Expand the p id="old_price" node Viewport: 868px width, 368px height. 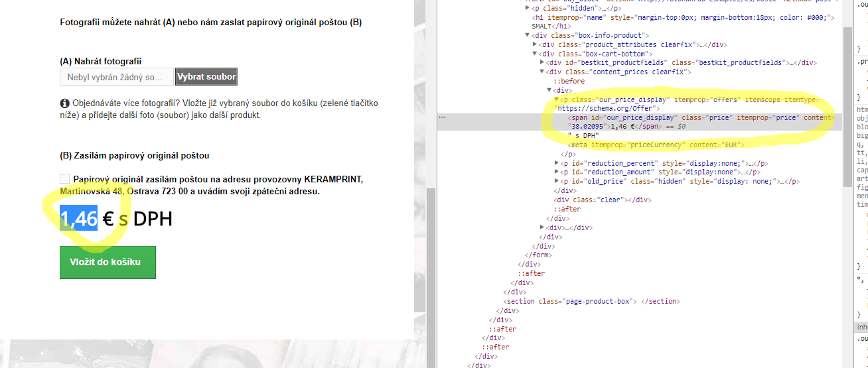click(557, 181)
